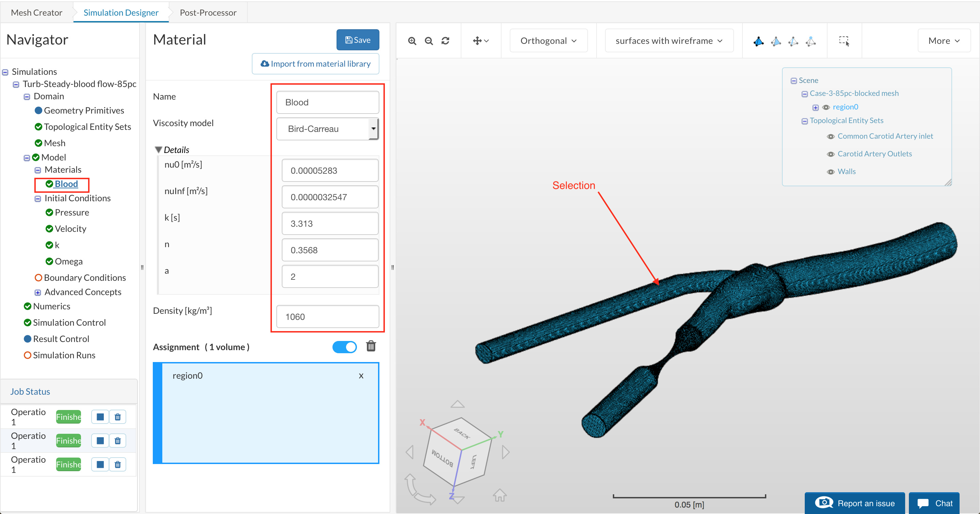The height and width of the screenshot is (514, 980).
Task: Hide region0 using its eye icon
Action: (826, 107)
